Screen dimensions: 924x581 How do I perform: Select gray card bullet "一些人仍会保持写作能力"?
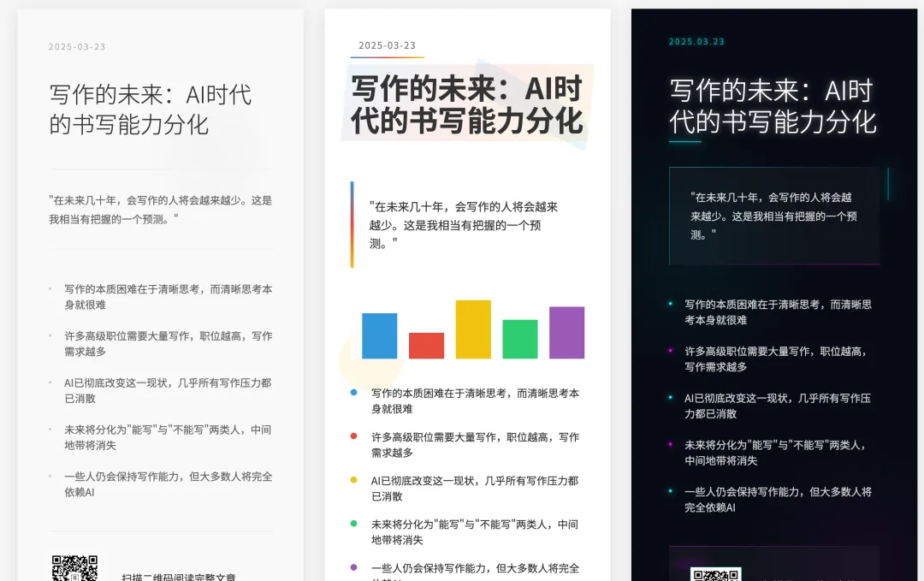(168, 484)
